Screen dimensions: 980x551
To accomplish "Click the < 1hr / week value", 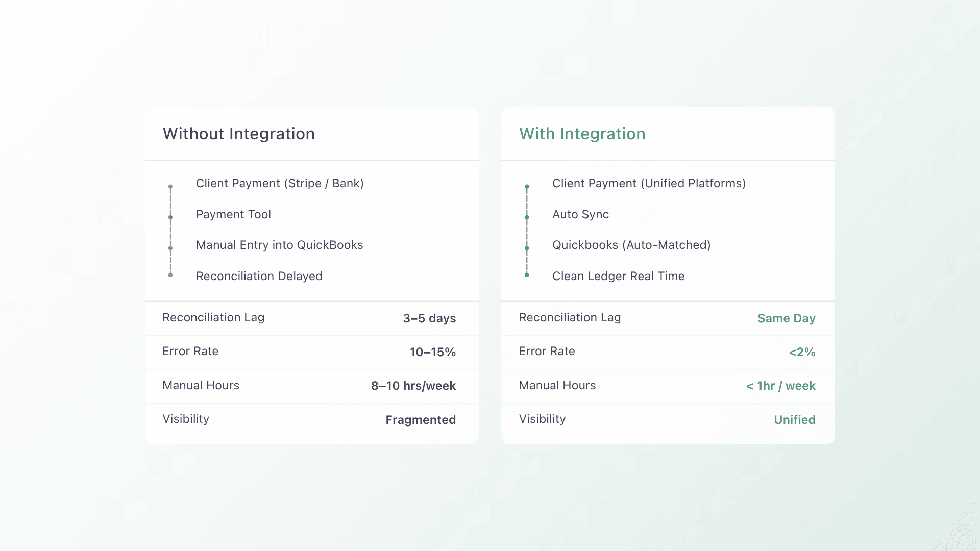I will coord(780,386).
